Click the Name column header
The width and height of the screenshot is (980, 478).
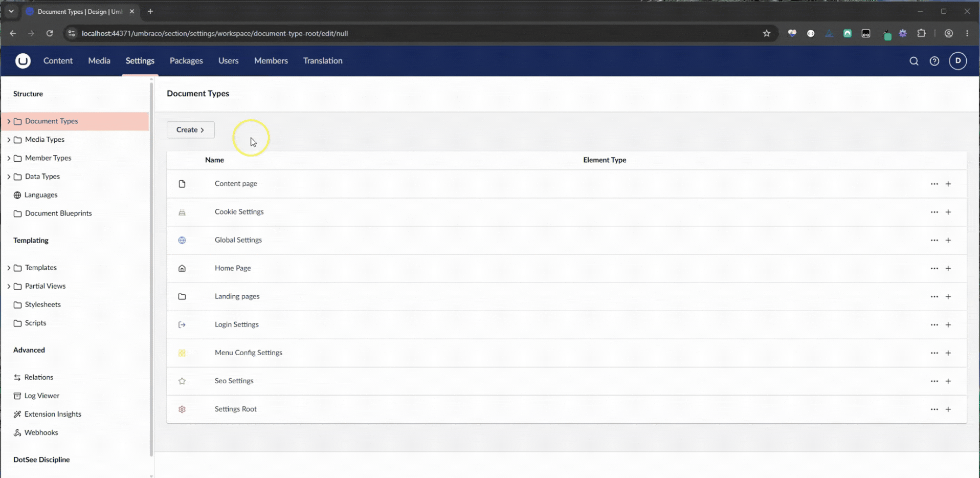(214, 160)
